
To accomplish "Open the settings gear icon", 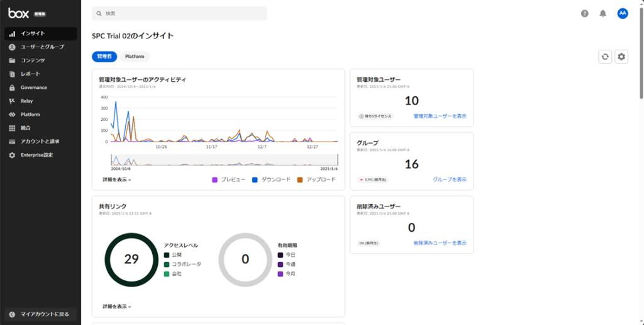I will tap(621, 57).
